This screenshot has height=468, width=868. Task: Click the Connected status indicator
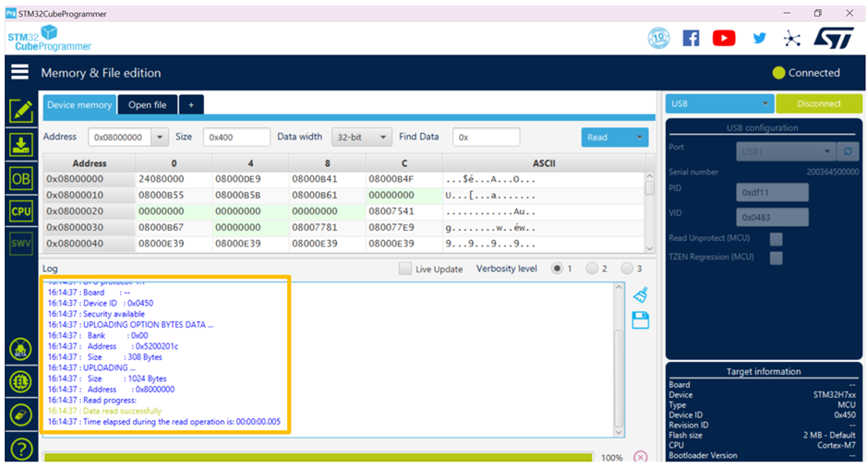tap(806, 73)
